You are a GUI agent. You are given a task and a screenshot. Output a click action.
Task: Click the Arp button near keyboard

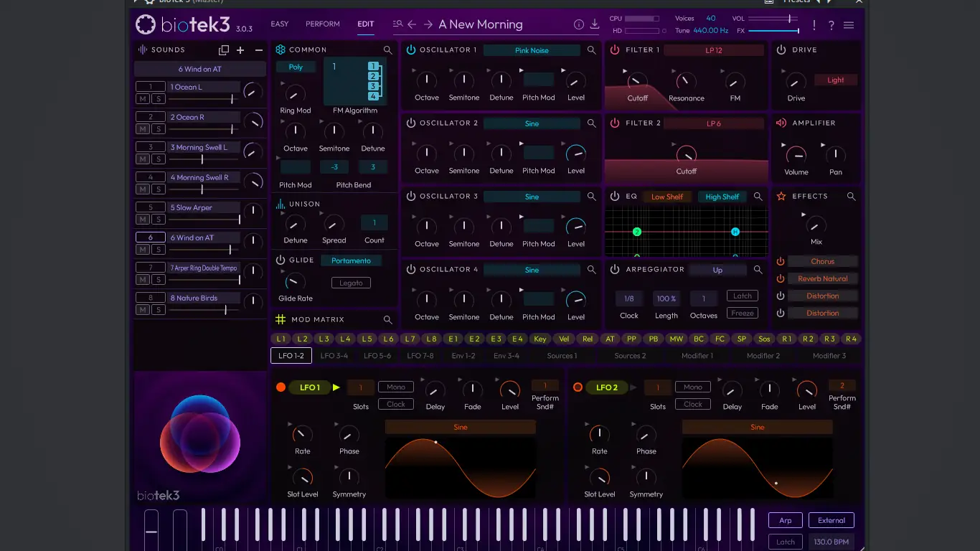pos(786,521)
